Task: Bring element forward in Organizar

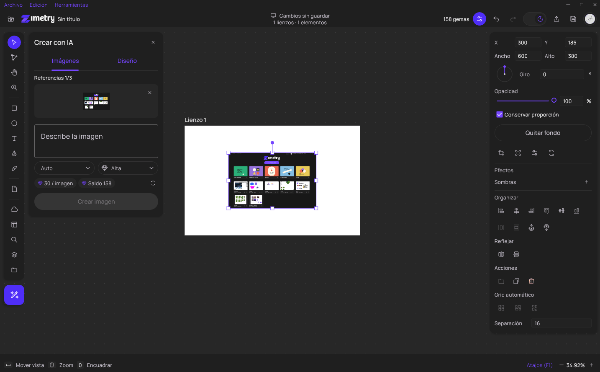Action: click(531, 228)
